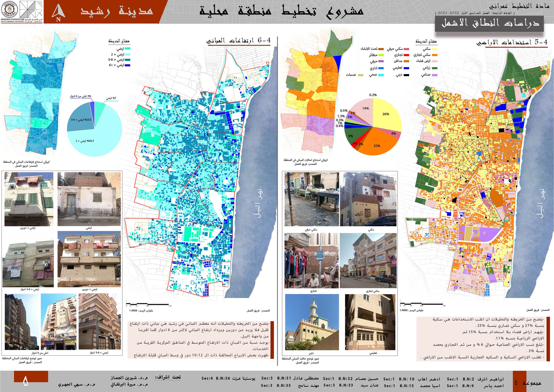Click the darkest blue ارضي + >6 swatch

coord(127,65)
